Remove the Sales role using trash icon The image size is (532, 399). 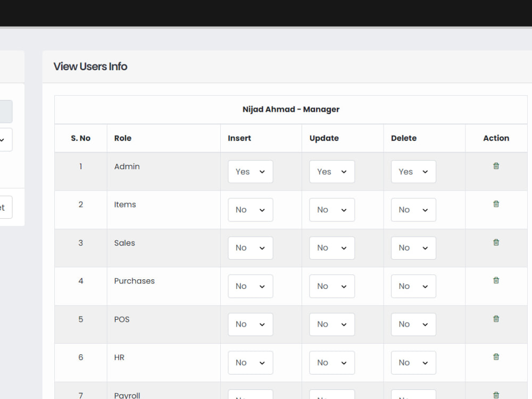tap(496, 242)
